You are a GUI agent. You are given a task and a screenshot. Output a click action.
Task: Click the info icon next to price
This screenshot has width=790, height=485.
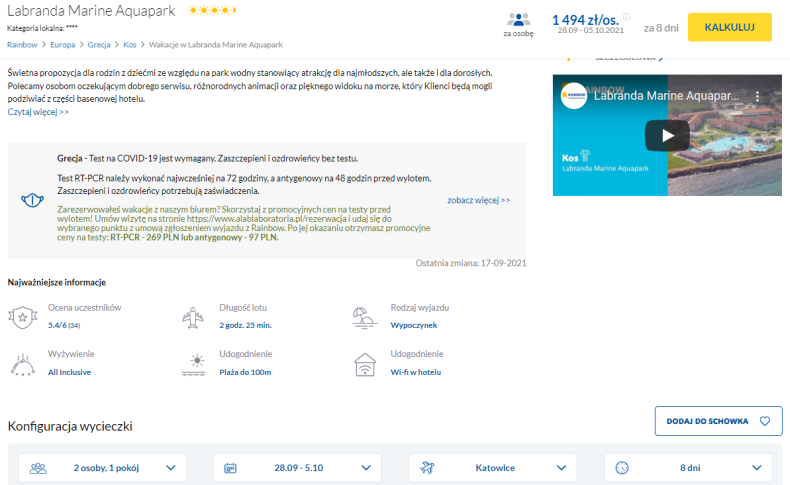627,17
